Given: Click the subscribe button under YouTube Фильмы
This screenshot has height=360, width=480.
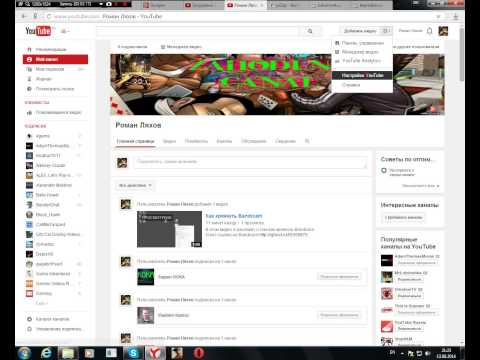Looking at the screenshot, I should point(410,329).
